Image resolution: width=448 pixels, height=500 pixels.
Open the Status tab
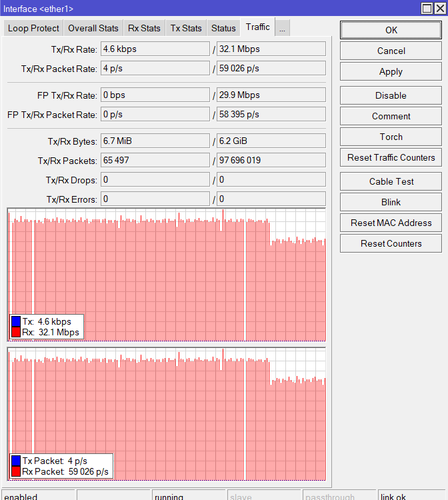(223, 28)
